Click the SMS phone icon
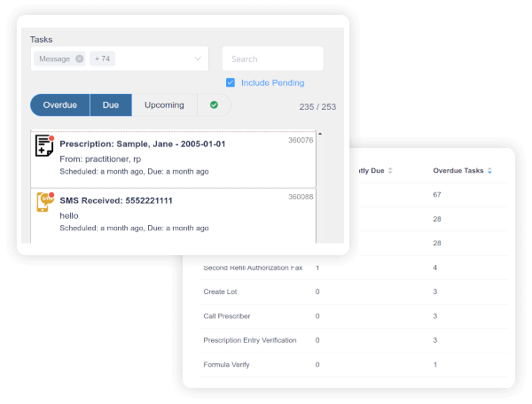The height and width of the screenshot is (404, 532). tap(44, 202)
